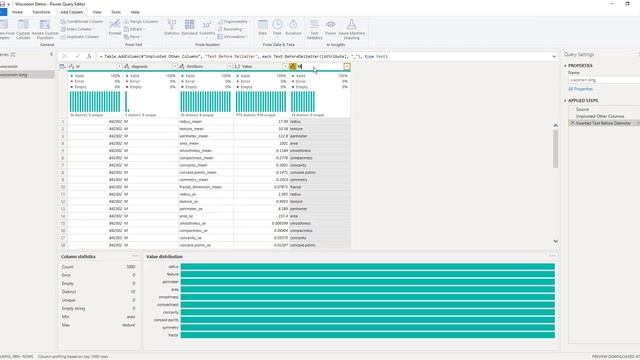Collapse the PROPERTIES section
This screenshot has width=640, height=360.
(565, 65)
